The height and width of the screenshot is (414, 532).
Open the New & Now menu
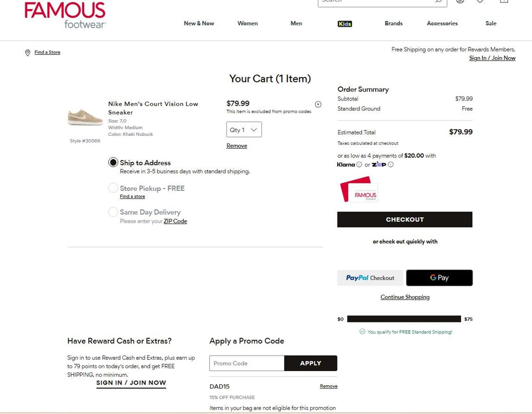point(199,23)
